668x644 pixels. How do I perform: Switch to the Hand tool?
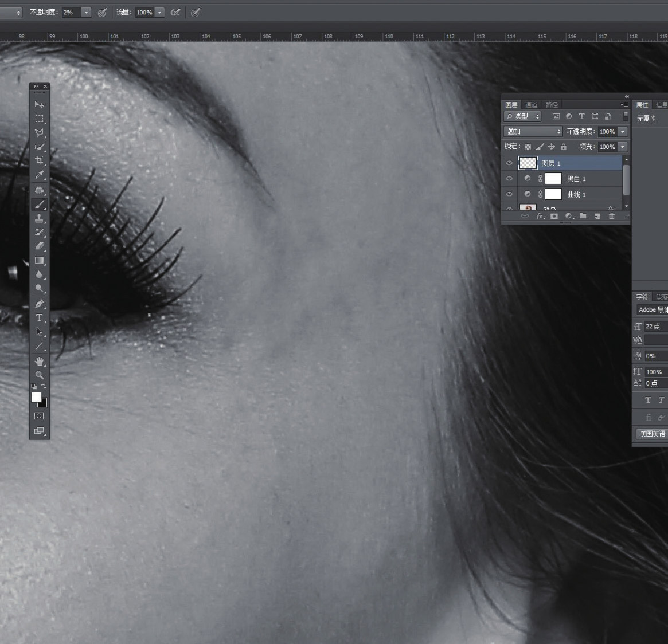click(x=39, y=361)
